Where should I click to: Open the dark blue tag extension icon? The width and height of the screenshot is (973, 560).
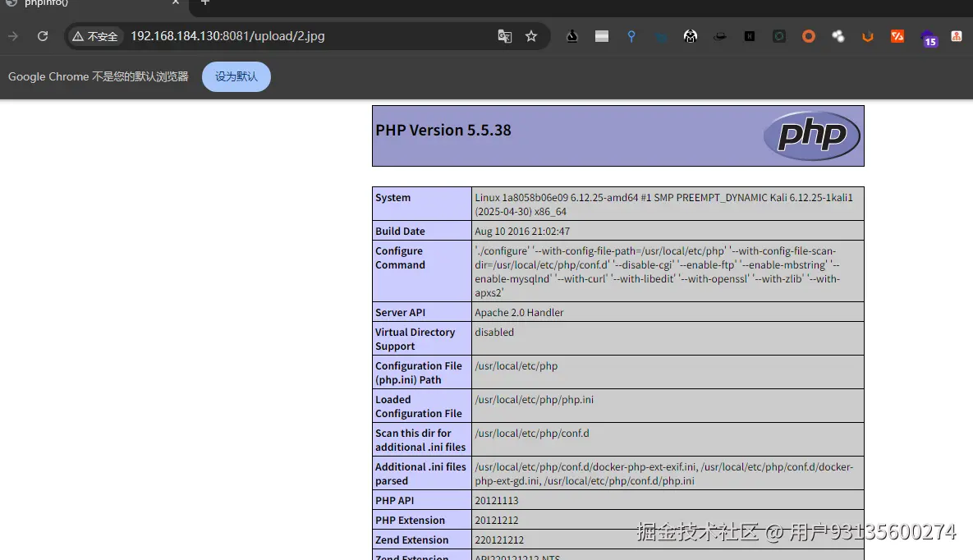point(661,37)
